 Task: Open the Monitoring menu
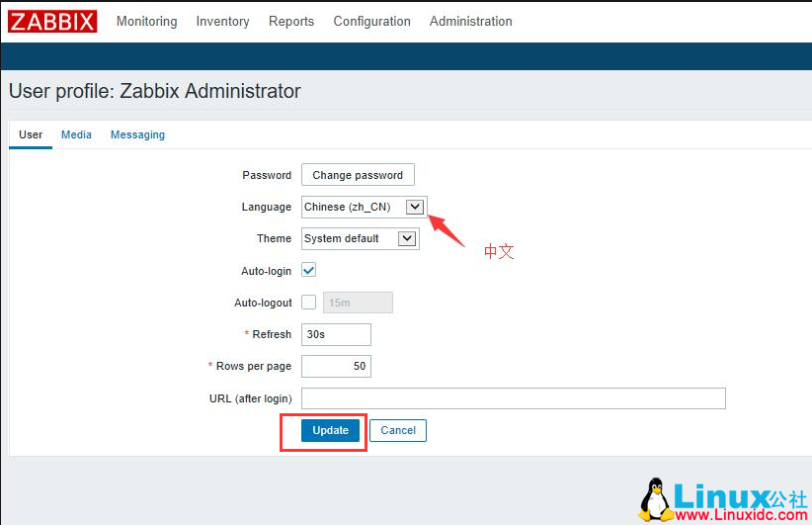(146, 21)
